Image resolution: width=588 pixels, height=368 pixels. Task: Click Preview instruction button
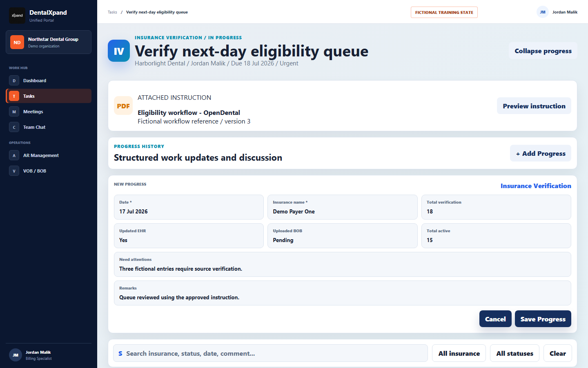(x=534, y=106)
